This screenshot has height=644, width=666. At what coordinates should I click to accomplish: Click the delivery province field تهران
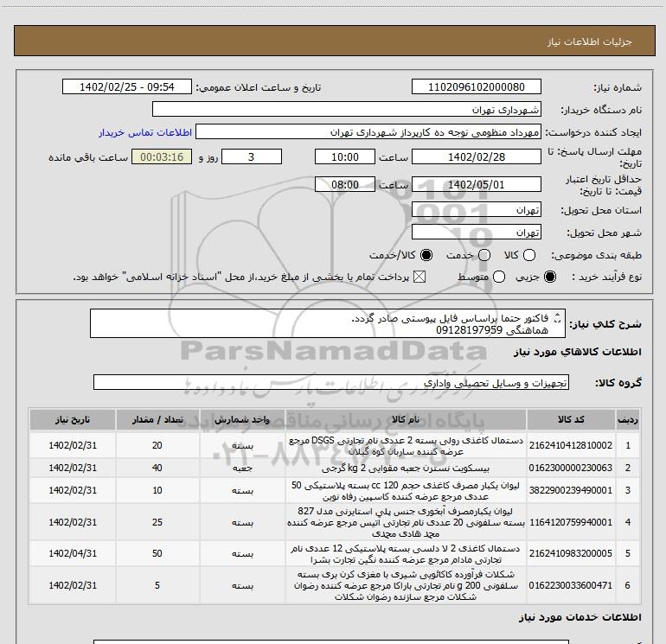(x=476, y=210)
